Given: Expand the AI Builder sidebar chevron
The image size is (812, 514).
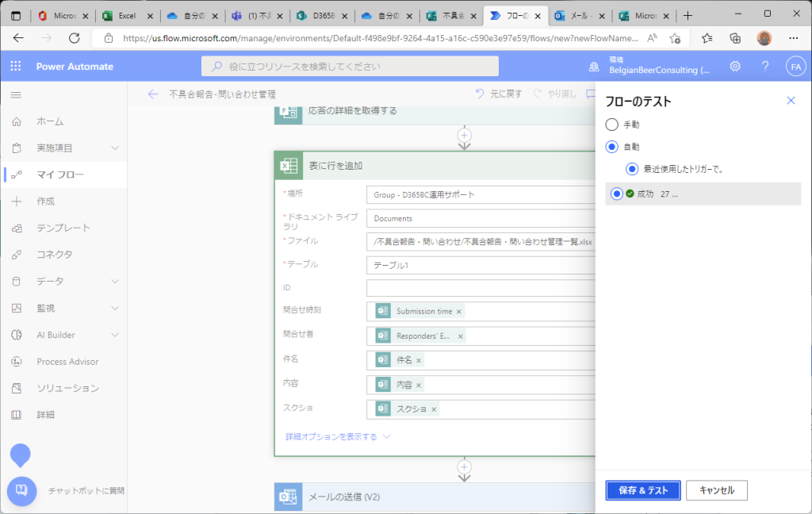Looking at the screenshot, I should click(115, 335).
